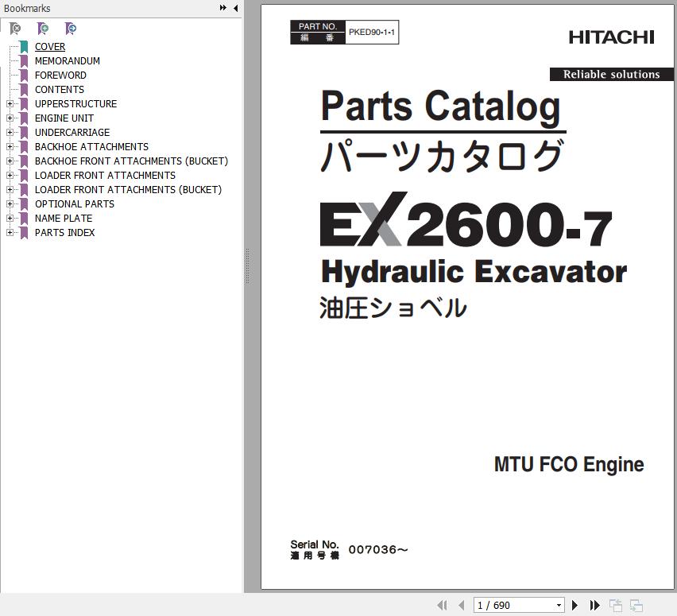Select the UPPERSTRUCTURE bookmark label

(76, 103)
